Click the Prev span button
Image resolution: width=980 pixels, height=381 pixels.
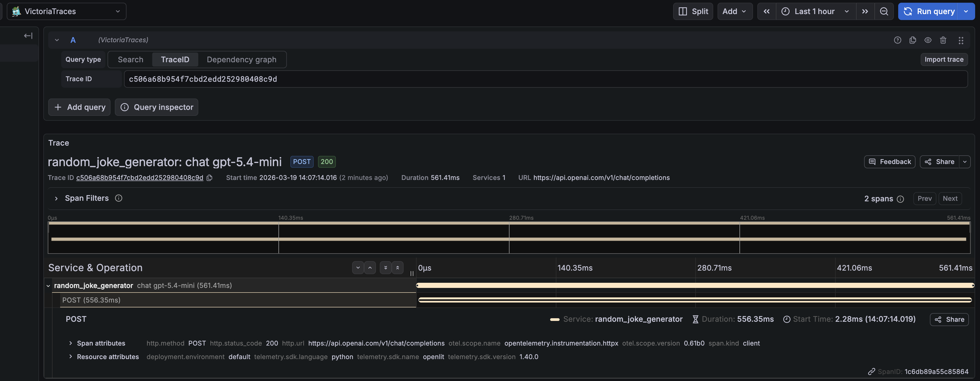pyautogui.click(x=924, y=199)
